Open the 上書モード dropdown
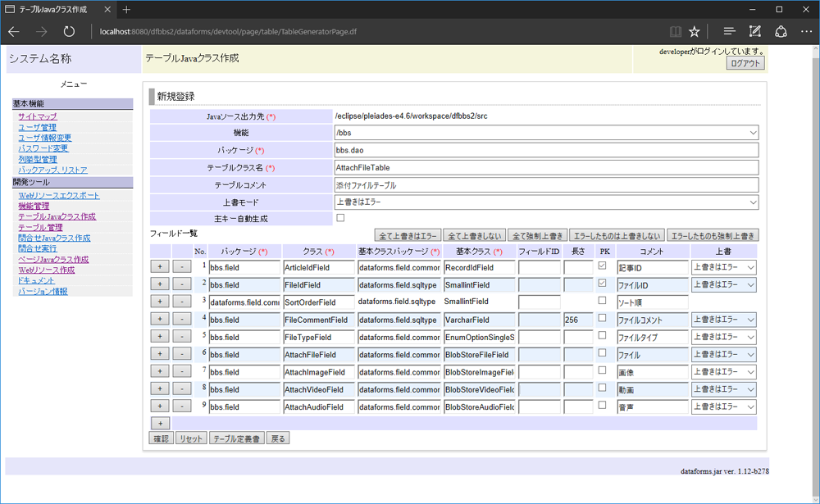820x504 pixels. [546, 202]
